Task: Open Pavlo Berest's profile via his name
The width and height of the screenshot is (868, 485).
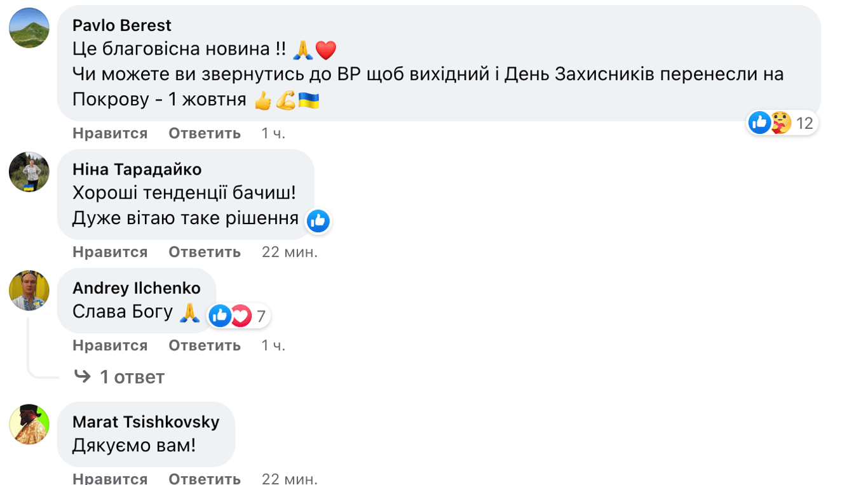Action: click(122, 25)
